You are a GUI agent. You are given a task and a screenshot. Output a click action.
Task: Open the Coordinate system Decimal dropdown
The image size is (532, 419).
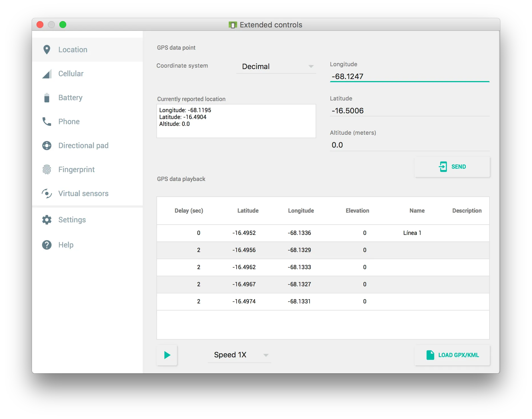276,67
